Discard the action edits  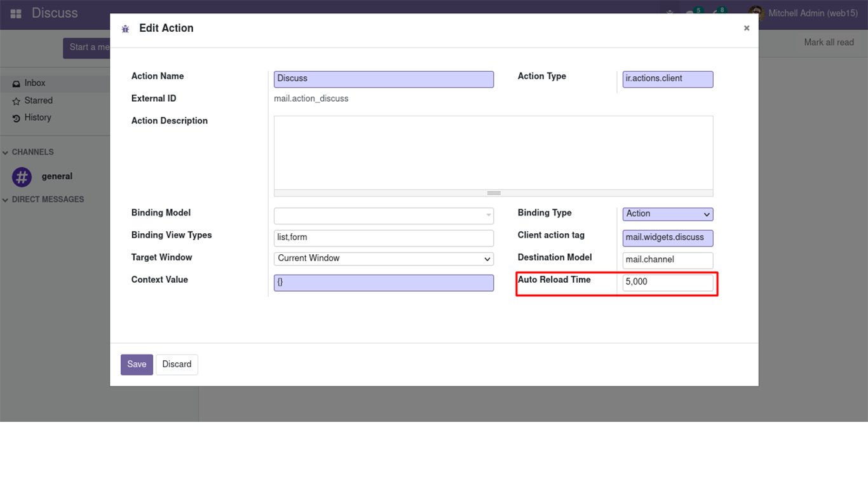coord(177,364)
